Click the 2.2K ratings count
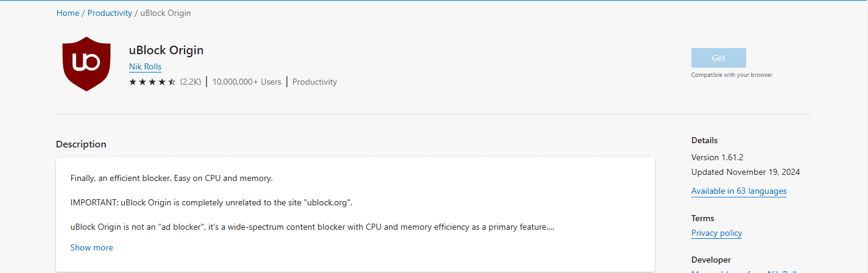This screenshot has height=273, width=868. 191,82
